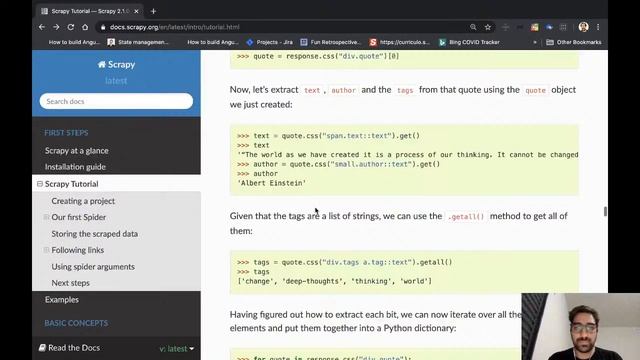Open the blue extension icon in toolbar
This screenshot has width=640, height=360.
(549, 27)
